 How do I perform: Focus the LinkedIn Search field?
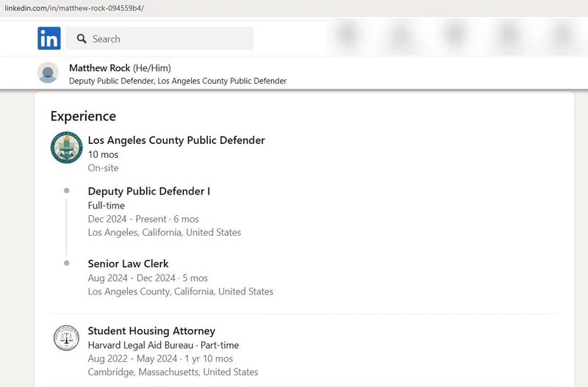(159, 38)
